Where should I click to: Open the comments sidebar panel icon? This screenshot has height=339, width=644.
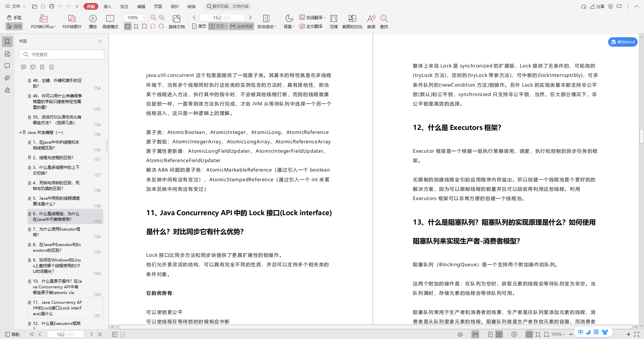tap(7, 66)
